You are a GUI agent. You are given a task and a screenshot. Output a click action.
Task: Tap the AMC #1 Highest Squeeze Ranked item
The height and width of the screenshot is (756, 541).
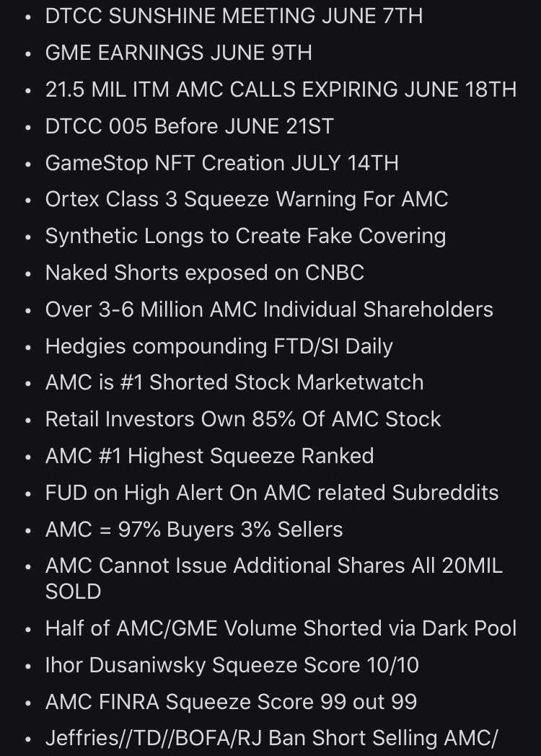pos(209,456)
